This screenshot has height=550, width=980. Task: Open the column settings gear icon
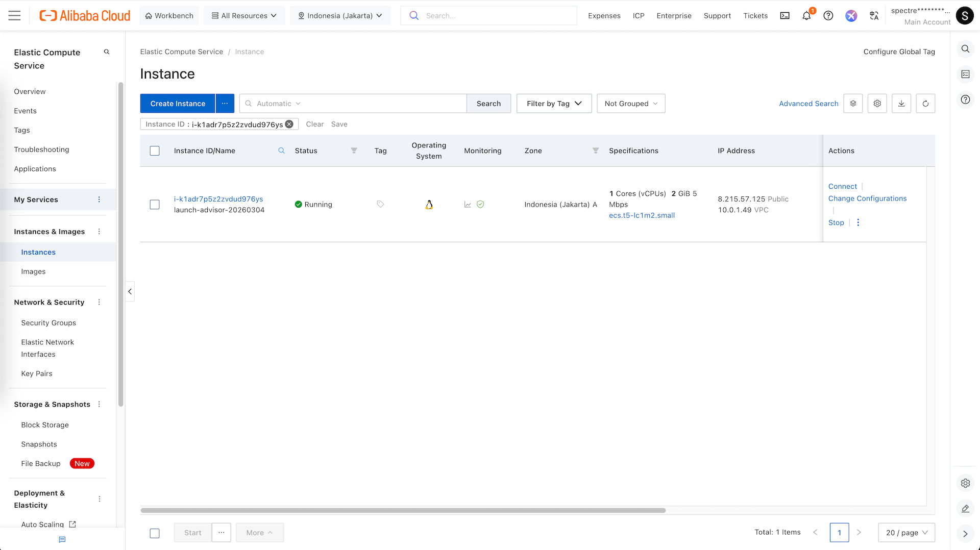click(877, 104)
